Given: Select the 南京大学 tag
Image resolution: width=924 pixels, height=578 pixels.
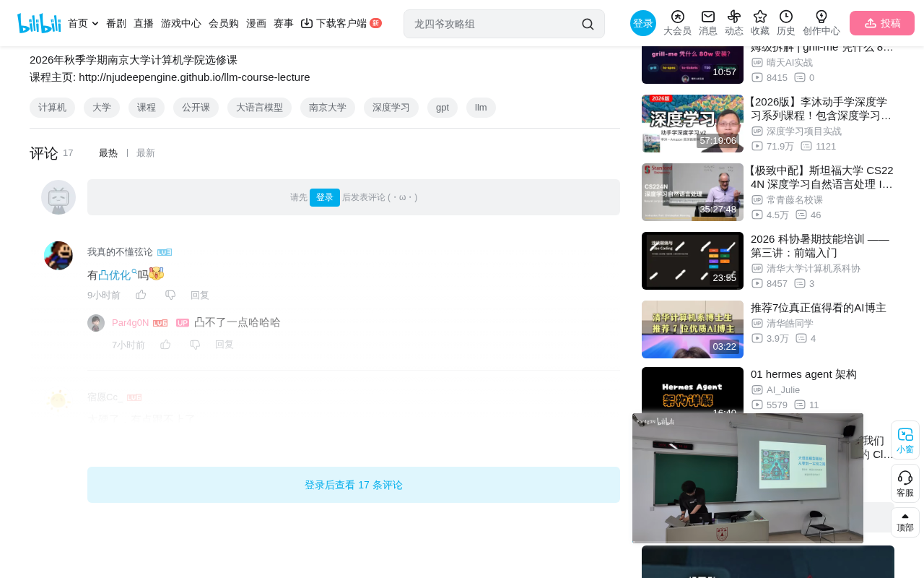Looking at the screenshot, I should (328, 108).
